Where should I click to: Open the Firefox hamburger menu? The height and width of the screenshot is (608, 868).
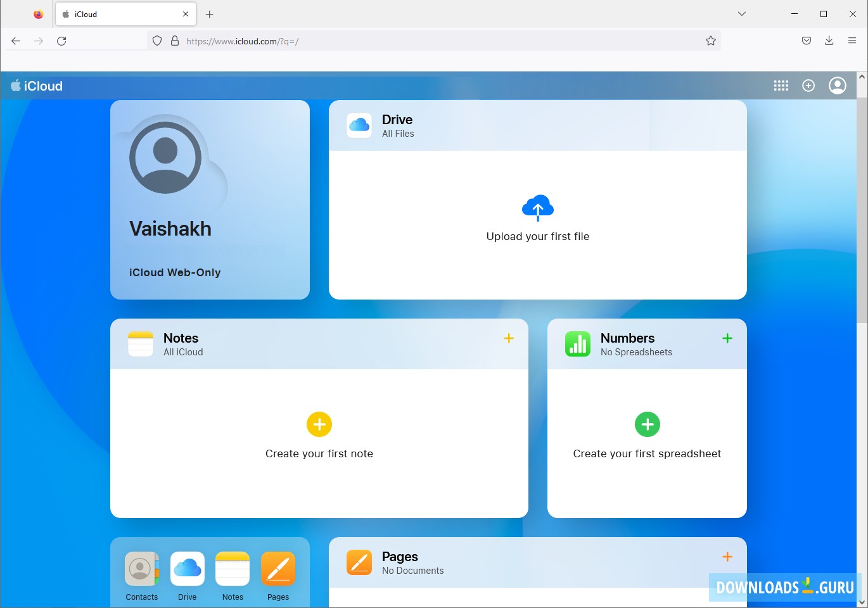(852, 40)
